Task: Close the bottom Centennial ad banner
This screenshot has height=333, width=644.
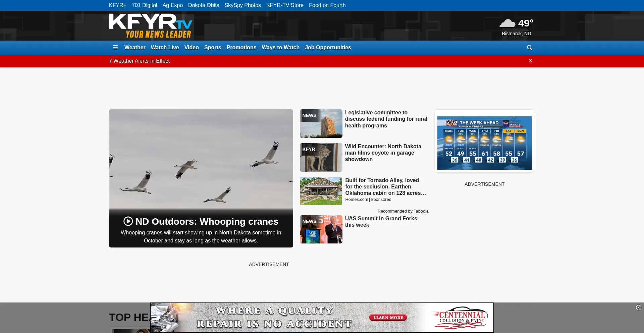Action: pyautogui.click(x=638, y=308)
